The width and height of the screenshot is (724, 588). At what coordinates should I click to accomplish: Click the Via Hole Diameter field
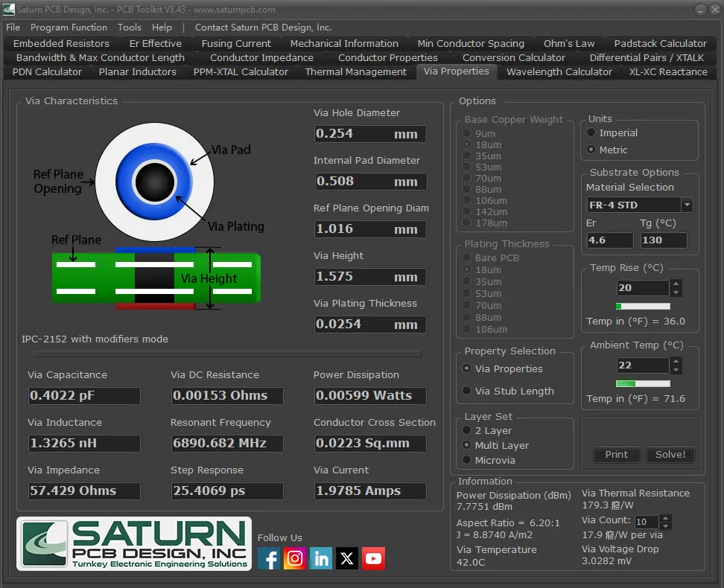coord(370,134)
